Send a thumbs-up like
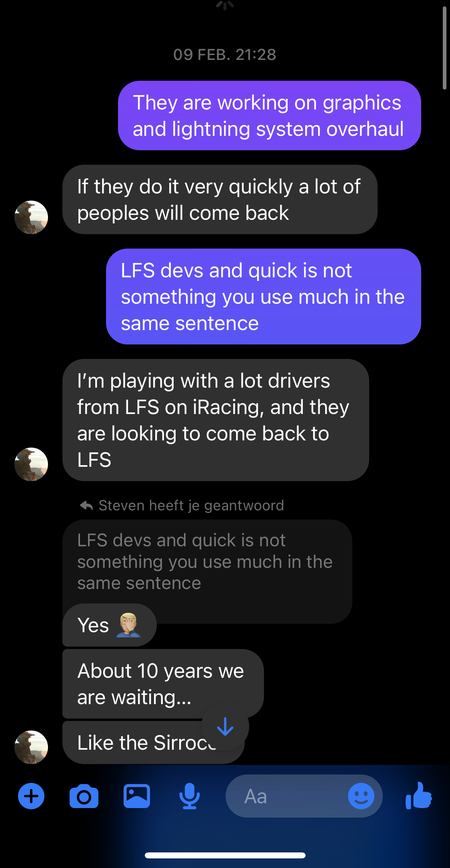 [x=418, y=795]
